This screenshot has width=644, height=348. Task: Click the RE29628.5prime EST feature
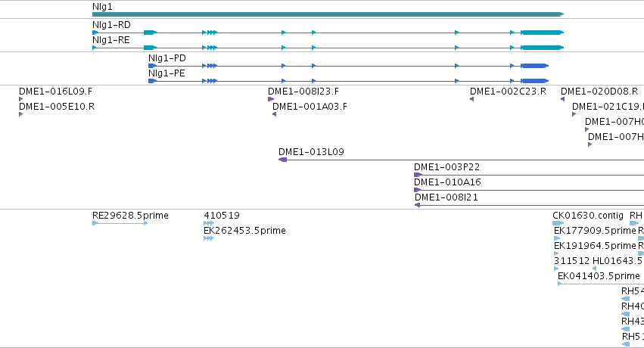tap(120, 223)
